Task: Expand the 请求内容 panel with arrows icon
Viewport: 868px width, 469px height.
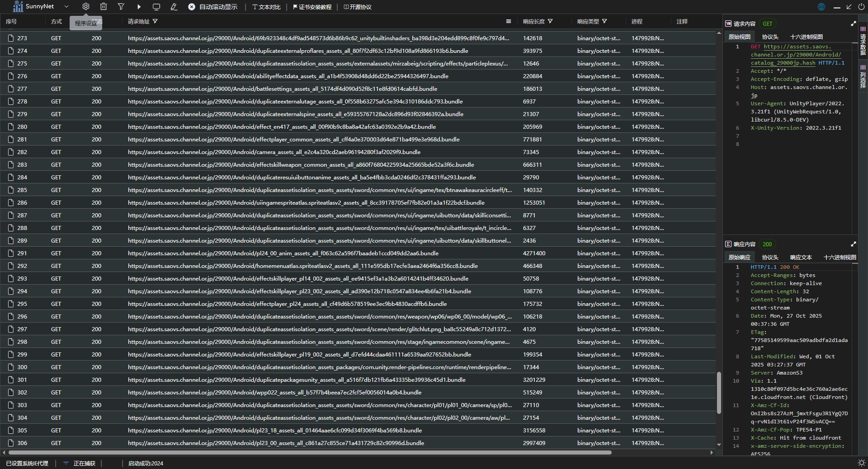Action: click(x=854, y=23)
